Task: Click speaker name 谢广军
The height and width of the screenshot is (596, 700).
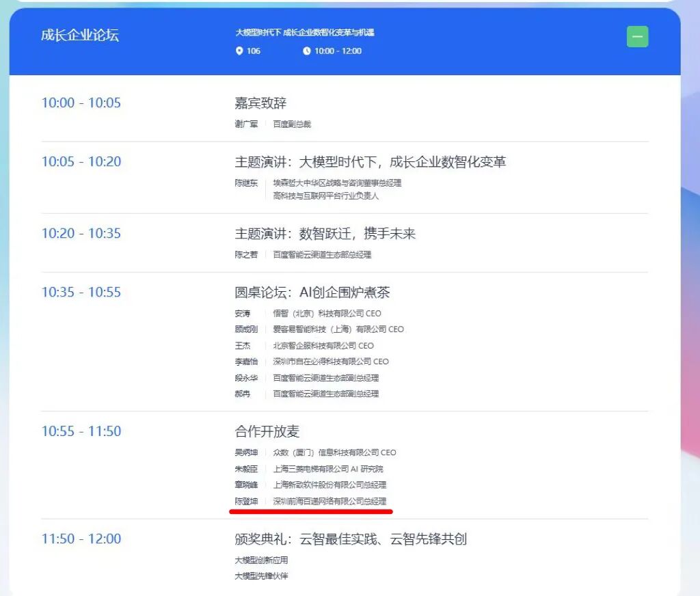Action: click(246, 124)
